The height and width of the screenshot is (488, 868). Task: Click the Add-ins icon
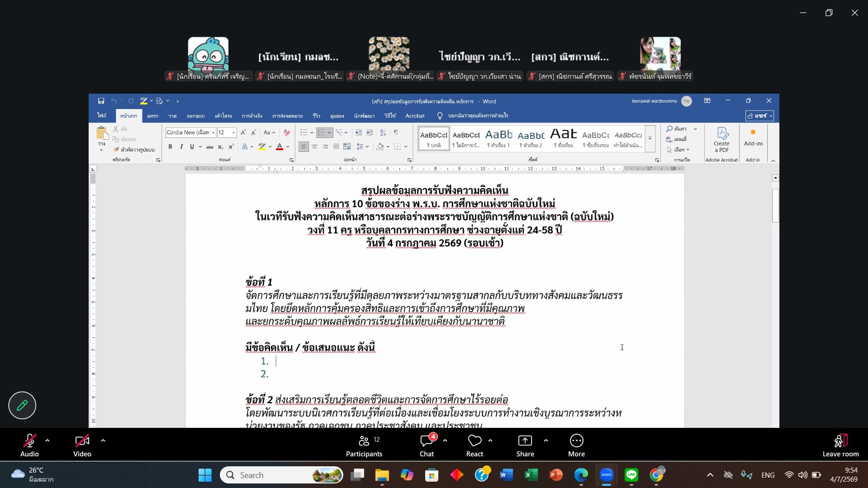753,137
